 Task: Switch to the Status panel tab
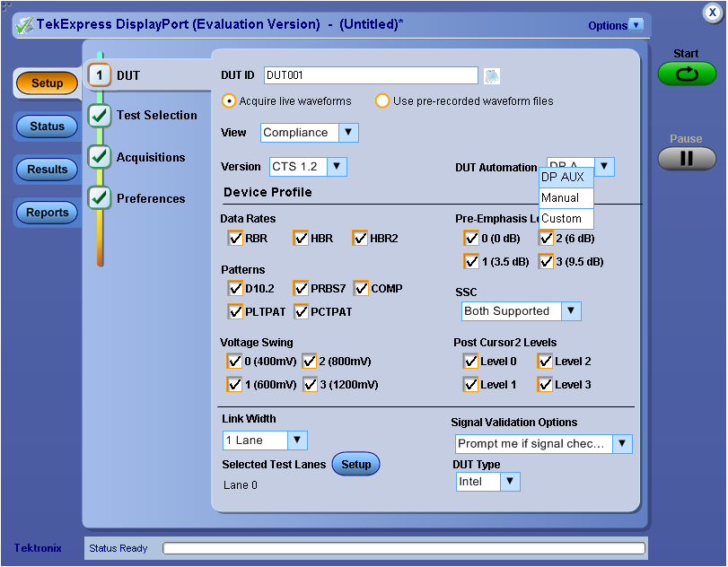[47, 126]
